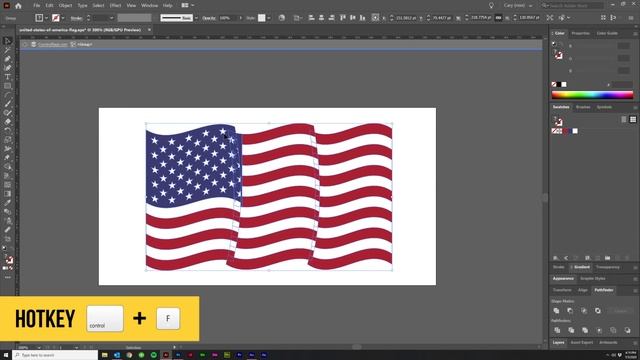Click the isolation mode back arrow
The width and height of the screenshot is (640, 360).
pyautogui.click(x=25, y=44)
